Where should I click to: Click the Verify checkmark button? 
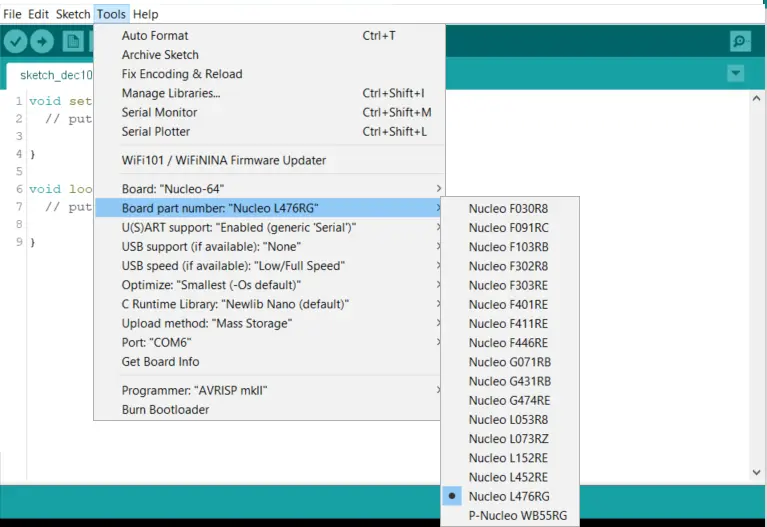[15, 41]
